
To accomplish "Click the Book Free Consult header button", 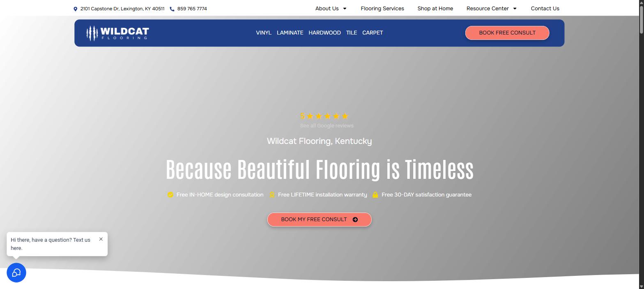I will pos(507,33).
